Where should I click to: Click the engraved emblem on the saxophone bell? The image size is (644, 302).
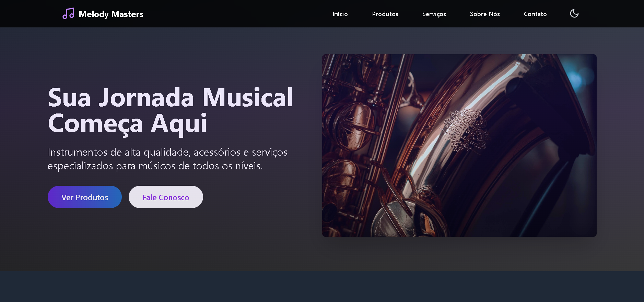(x=466, y=130)
